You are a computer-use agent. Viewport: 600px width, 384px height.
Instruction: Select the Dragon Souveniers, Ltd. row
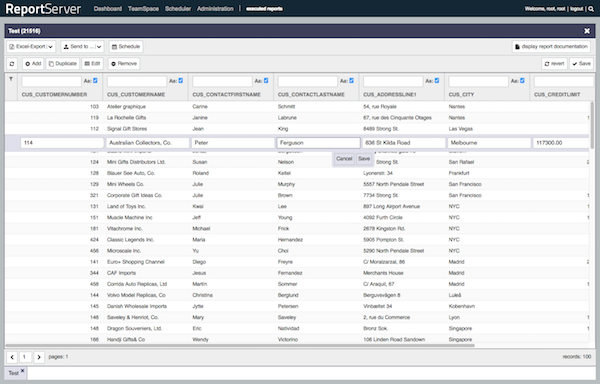click(x=297, y=329)
